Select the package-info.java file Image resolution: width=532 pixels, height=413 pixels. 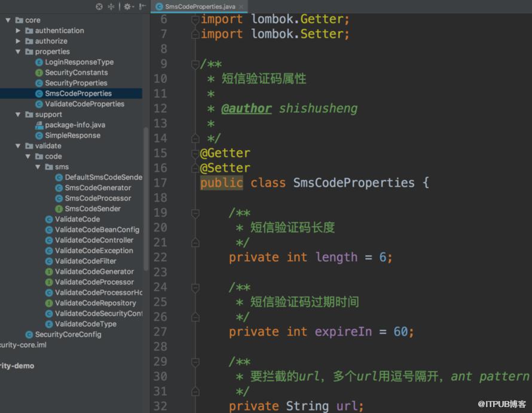75,126
